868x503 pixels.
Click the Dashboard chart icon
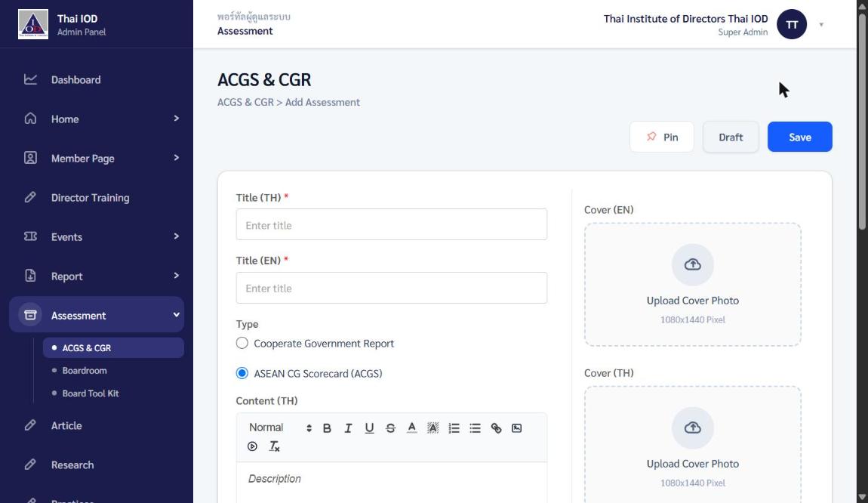tap(30, 79)
